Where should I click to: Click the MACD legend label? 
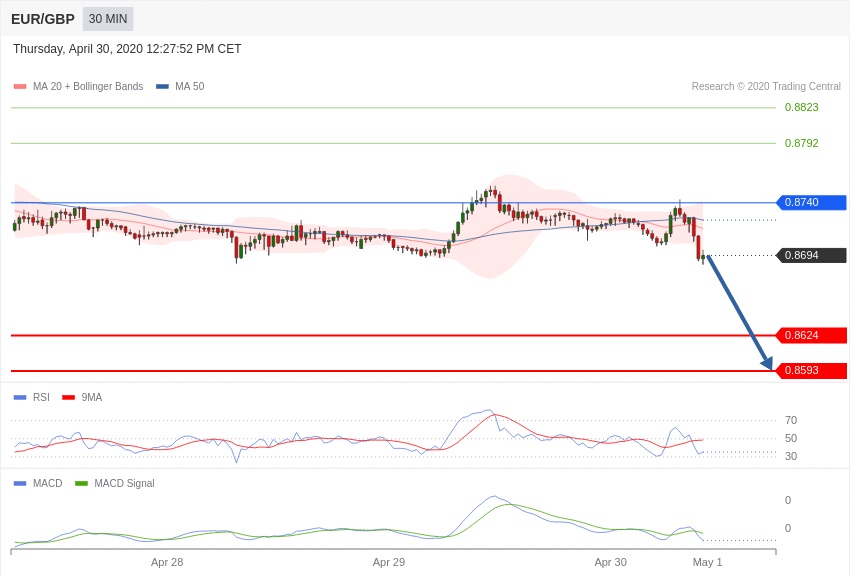coord(48,483)
